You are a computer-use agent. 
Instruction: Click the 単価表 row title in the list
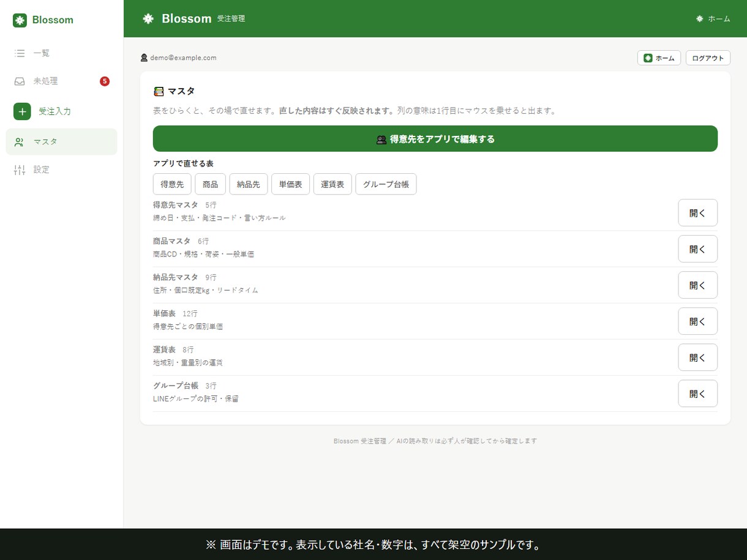(164, 313)
